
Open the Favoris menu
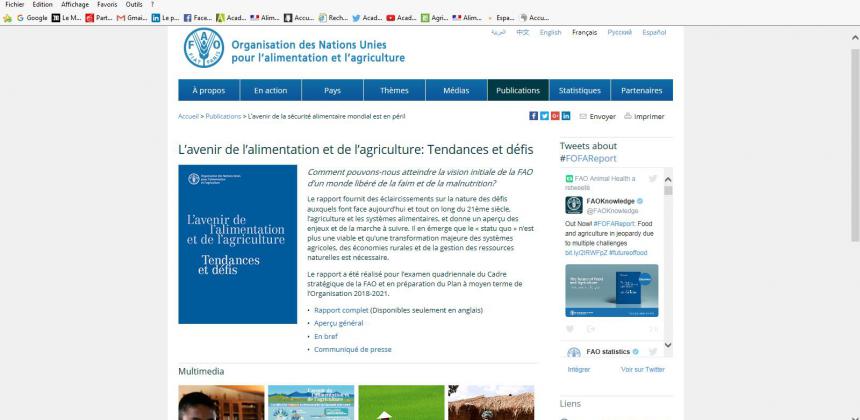107,4
